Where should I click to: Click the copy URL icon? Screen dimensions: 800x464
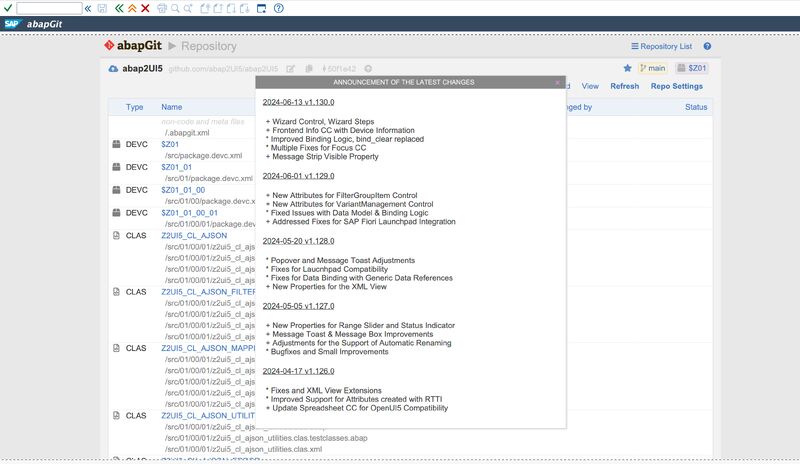point(309,68)
